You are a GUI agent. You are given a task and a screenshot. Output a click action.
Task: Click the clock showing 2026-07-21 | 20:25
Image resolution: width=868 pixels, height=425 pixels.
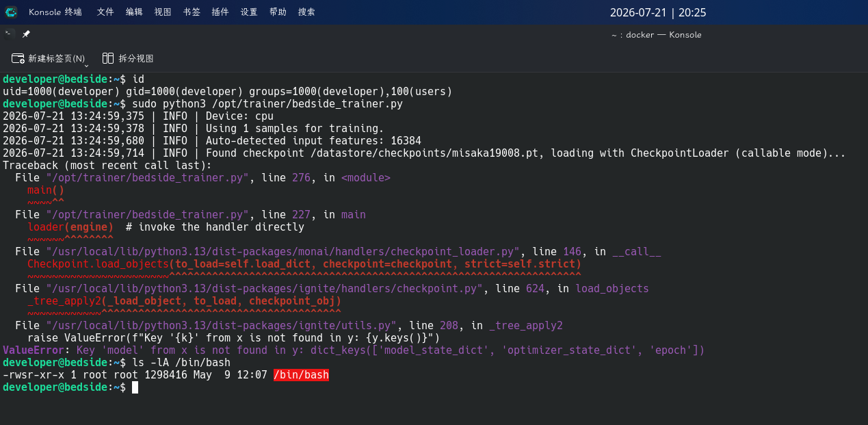pyautogui.click(x=659, y=12)
